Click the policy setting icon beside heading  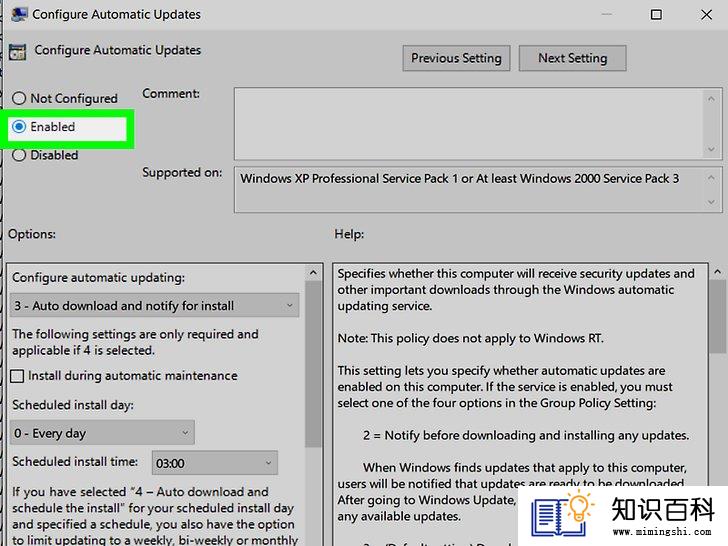click(18, 52)
